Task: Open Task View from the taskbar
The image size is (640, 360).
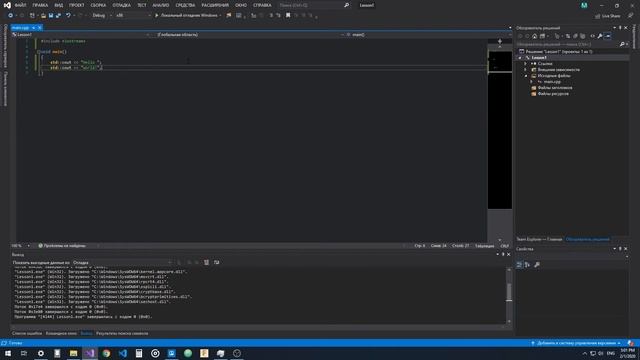Action: pyautogui.click(x=24, y=353)
